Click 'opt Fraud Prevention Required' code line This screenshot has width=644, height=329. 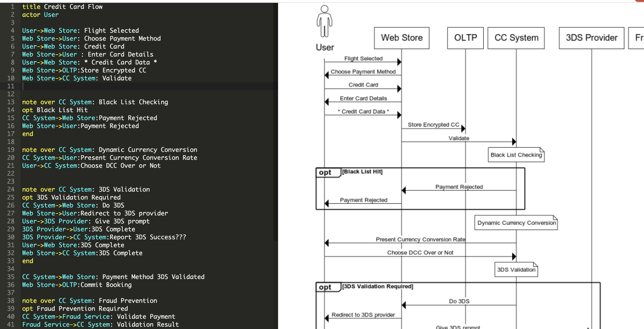(x=75, y=309)
